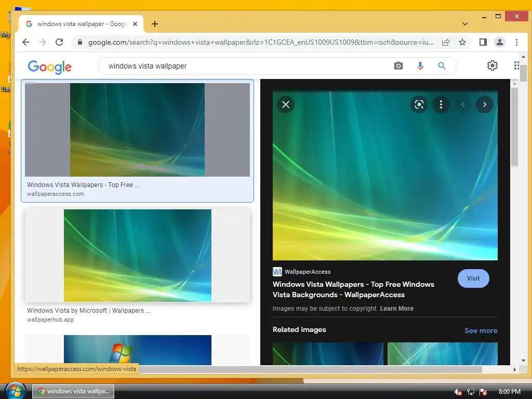Viewport: 532px width, 399px height.
Task: Open Google apps grid
Action: [516, 65]
